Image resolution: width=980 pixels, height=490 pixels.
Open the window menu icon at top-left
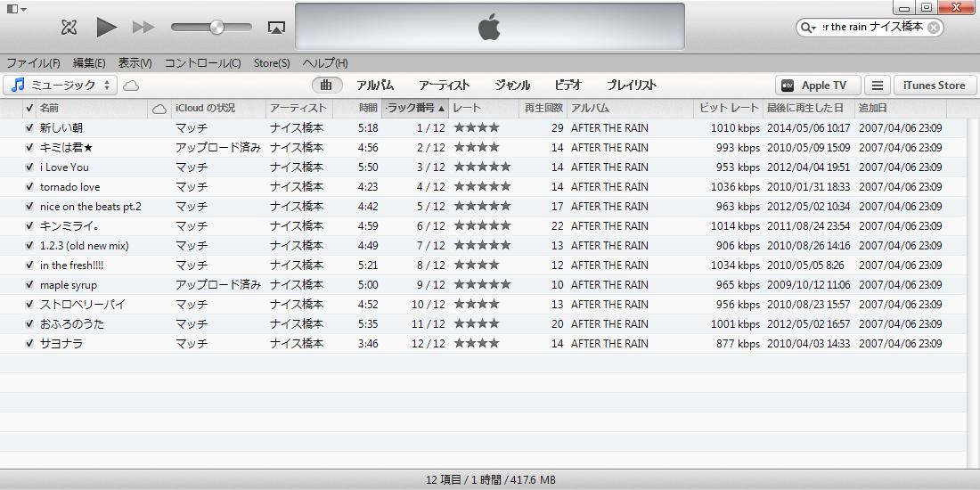(16, 9)
